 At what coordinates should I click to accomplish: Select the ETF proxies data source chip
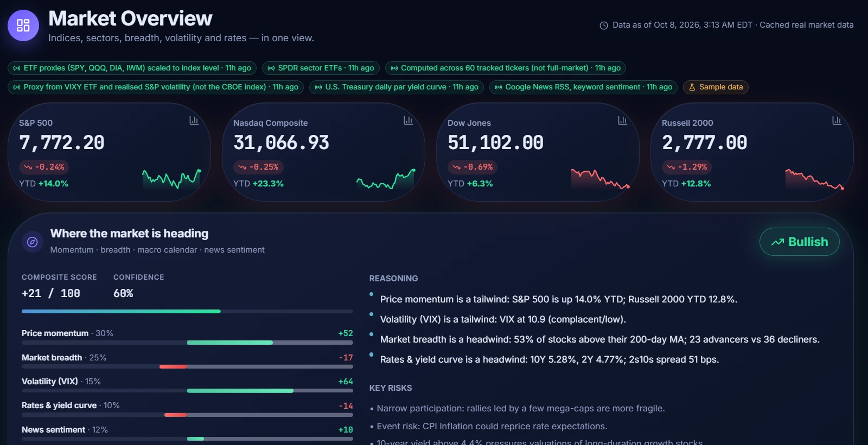click(132, 68)
